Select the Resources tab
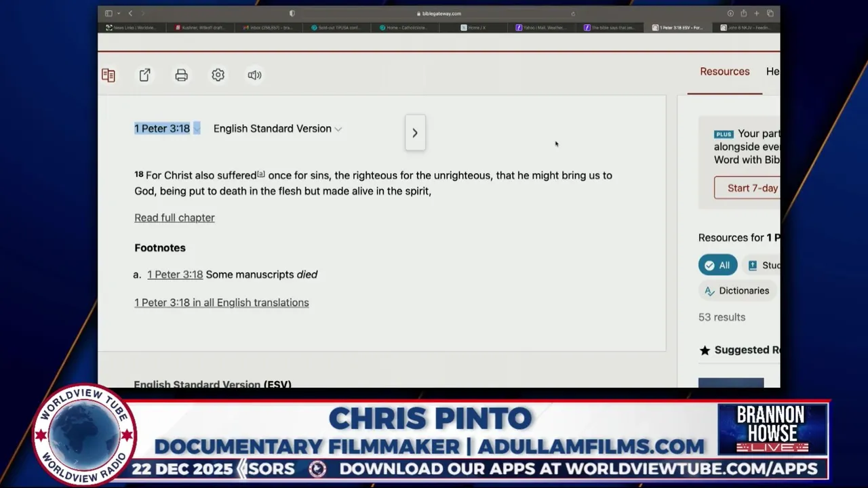 725,72
